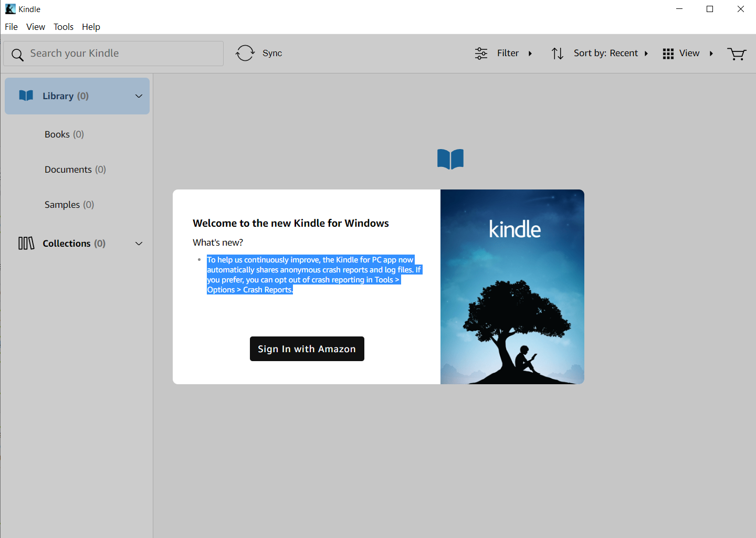Screen dimensions: 756x538
Task: Click the Sort arrows icon
Action: [x=557, y=53]
